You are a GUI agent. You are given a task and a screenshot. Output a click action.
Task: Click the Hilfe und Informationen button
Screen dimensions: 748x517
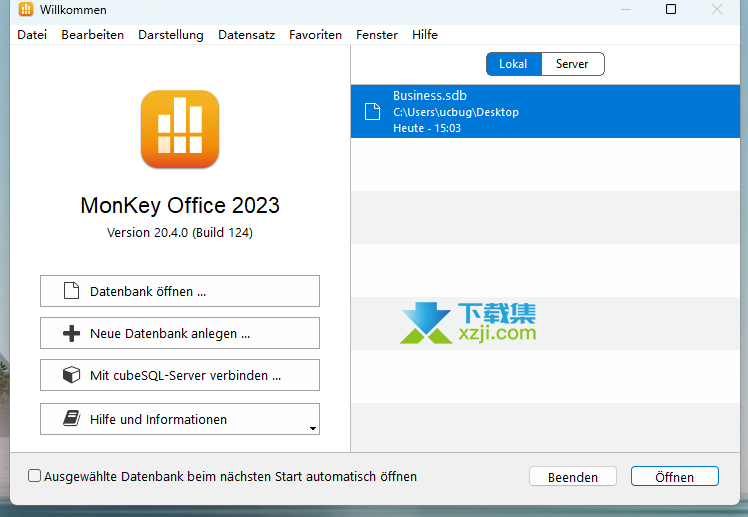(x=180, y=419)
